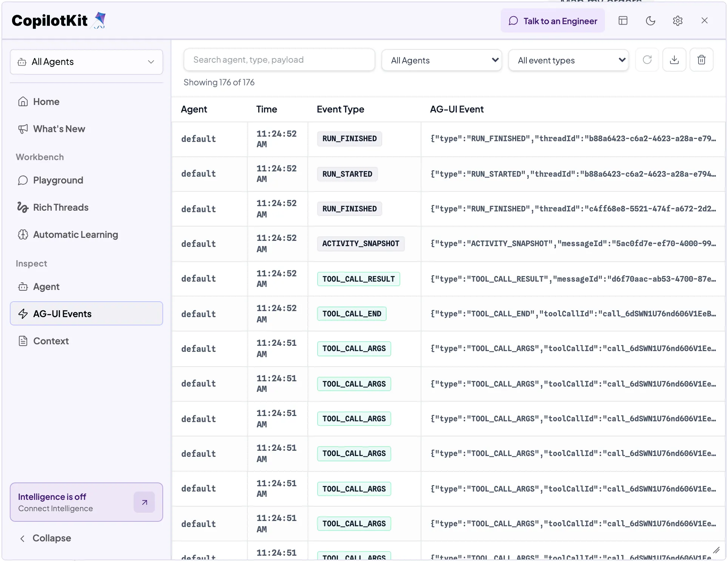Click the CopilotKit kite logo

(x=99, y=20)
